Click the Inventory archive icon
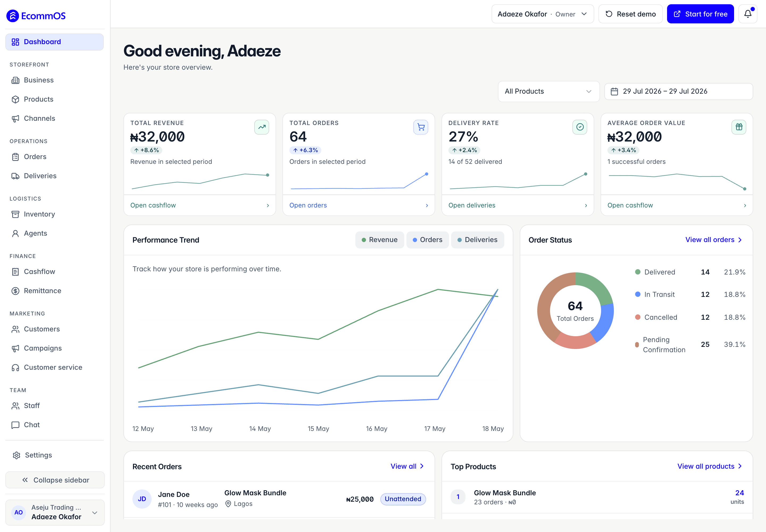The width and height of the screenshot is (766, 532). tap(15, 214)
